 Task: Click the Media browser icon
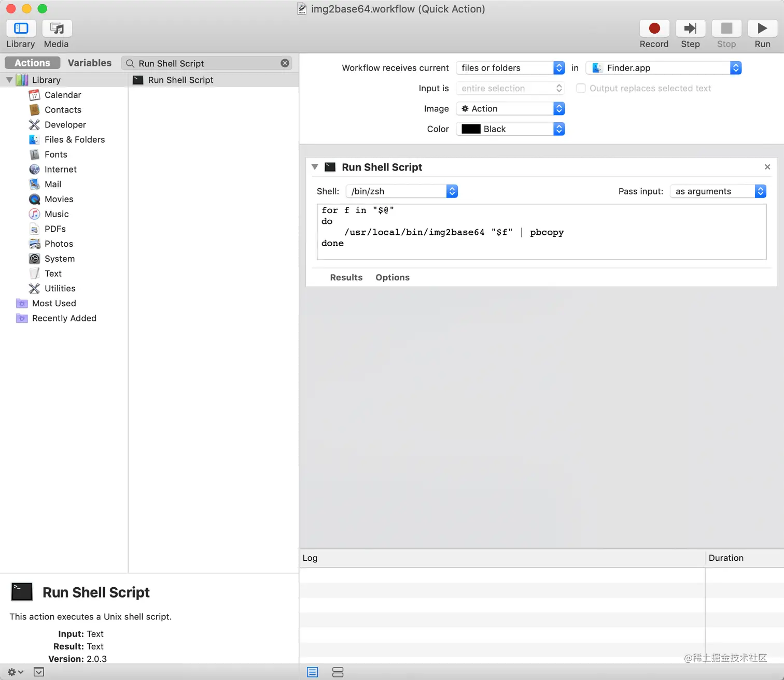coord(57,29)
